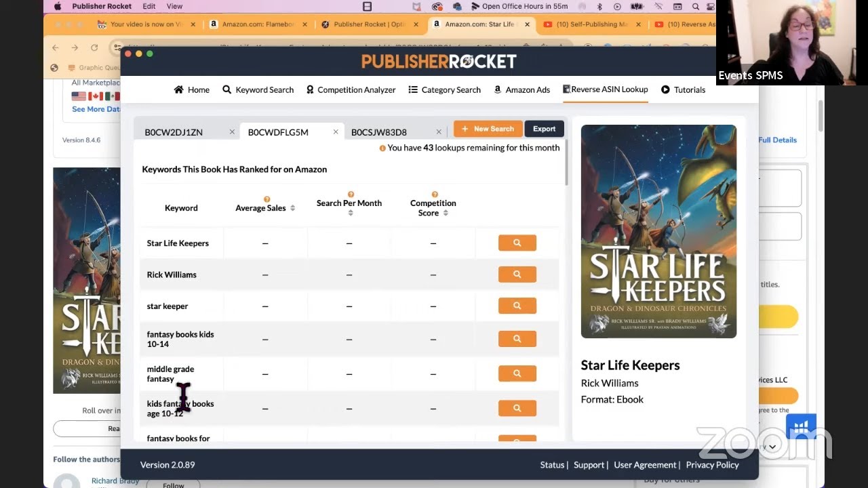Open the View menu
This screenshot has height=488, width=868.
[x=174, y=6]
